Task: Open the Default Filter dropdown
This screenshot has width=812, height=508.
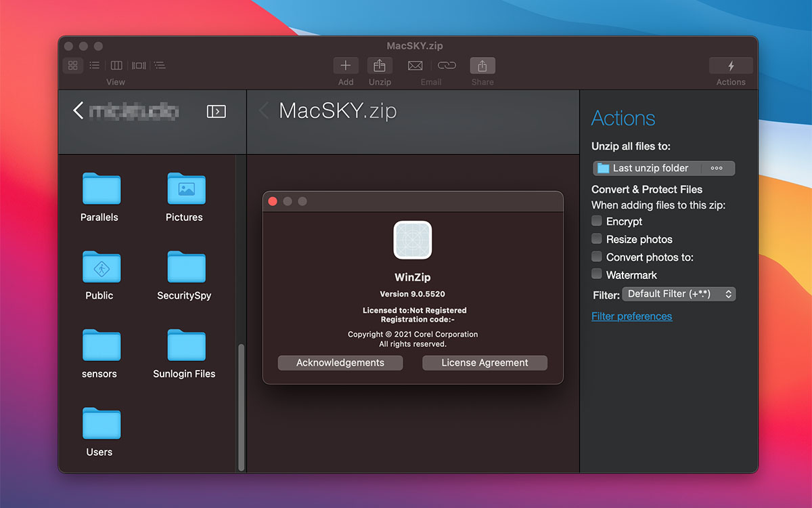Action: click(679, 294)
